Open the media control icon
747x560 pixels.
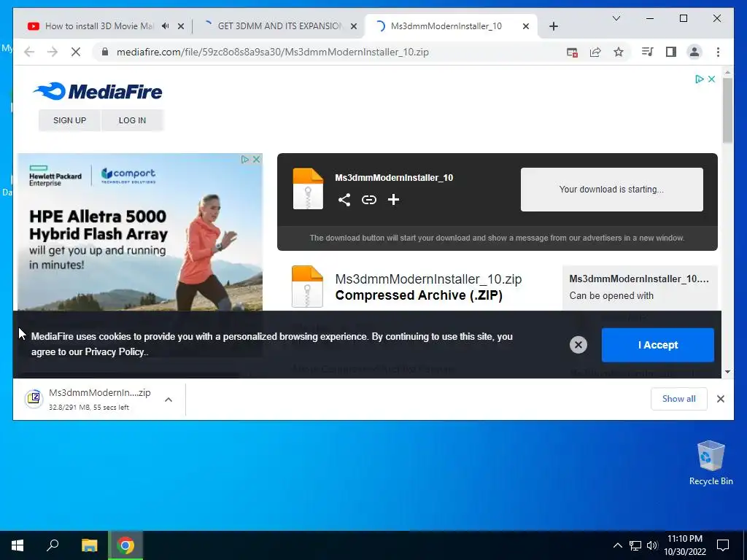click(x=648, y=52)
